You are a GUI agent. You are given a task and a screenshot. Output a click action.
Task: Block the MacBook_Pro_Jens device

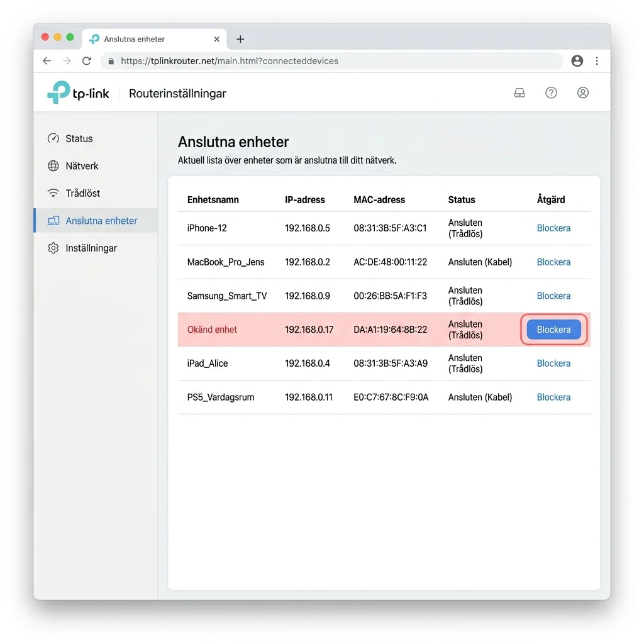click(553, 262)
